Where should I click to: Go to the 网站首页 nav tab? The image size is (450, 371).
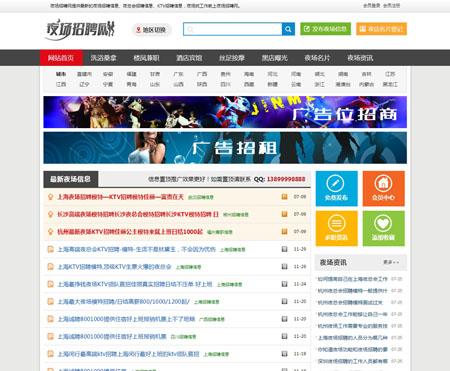[61, 58]
